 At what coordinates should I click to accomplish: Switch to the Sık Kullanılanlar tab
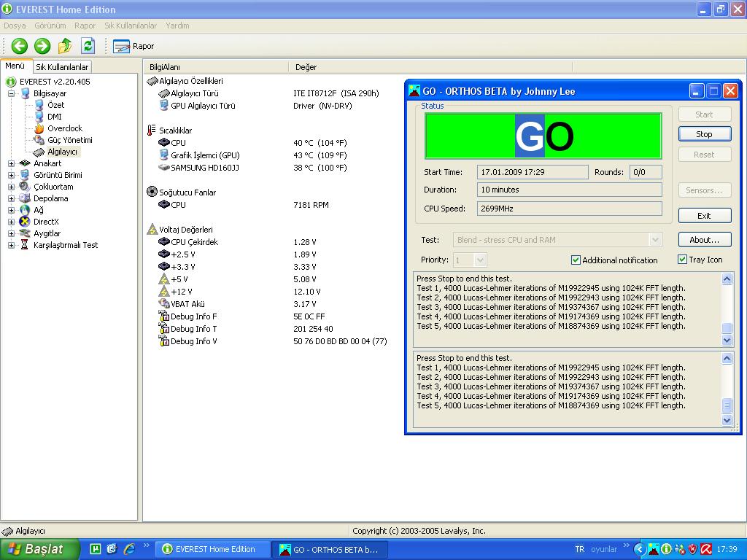[62, 67]
